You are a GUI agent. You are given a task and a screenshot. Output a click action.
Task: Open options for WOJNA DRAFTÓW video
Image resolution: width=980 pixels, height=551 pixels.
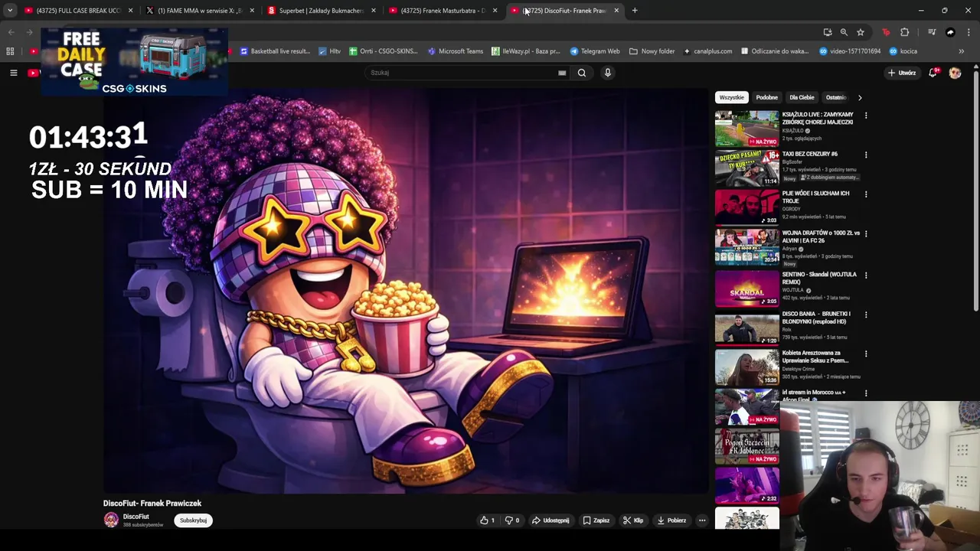[866, 233]
